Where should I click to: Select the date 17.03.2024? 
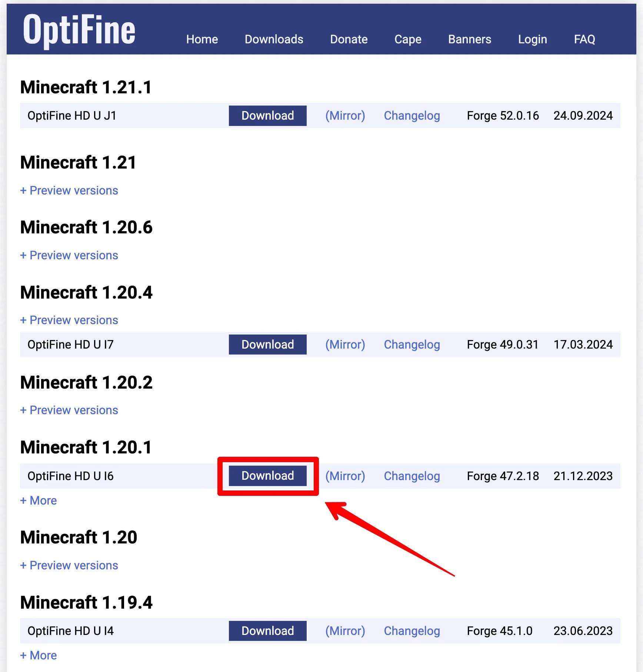click(583, 345)
